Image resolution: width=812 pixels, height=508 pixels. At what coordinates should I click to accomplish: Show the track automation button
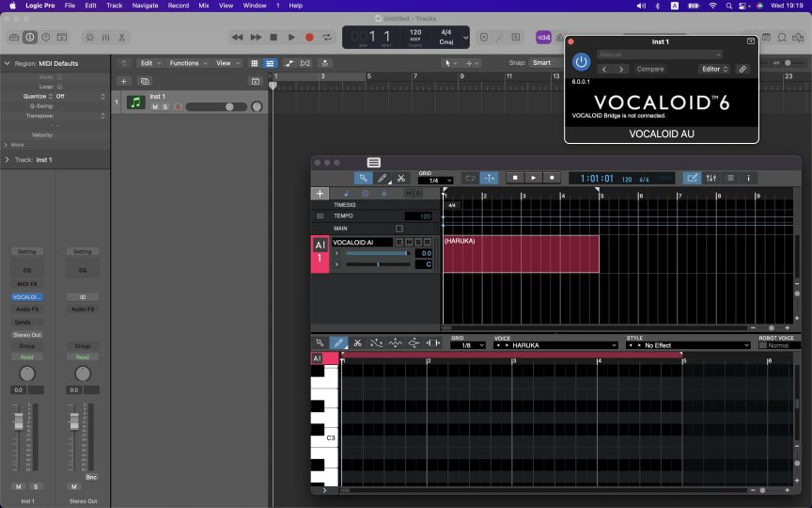289,63
